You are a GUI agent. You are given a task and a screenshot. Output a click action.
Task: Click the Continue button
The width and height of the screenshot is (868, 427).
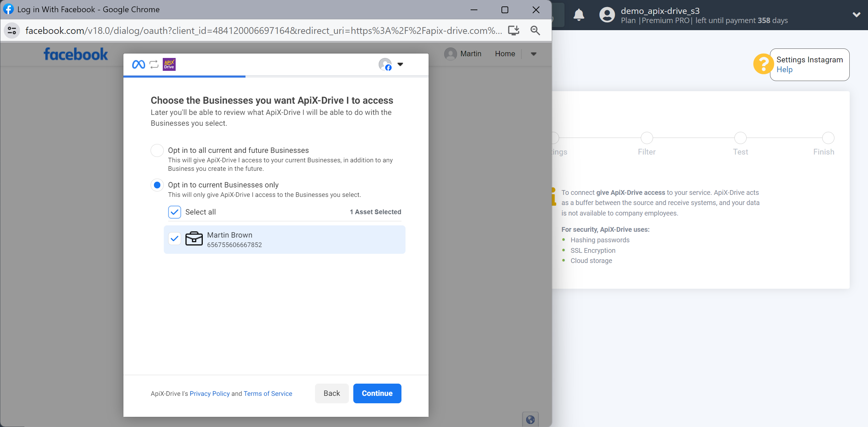click(377, 393)
